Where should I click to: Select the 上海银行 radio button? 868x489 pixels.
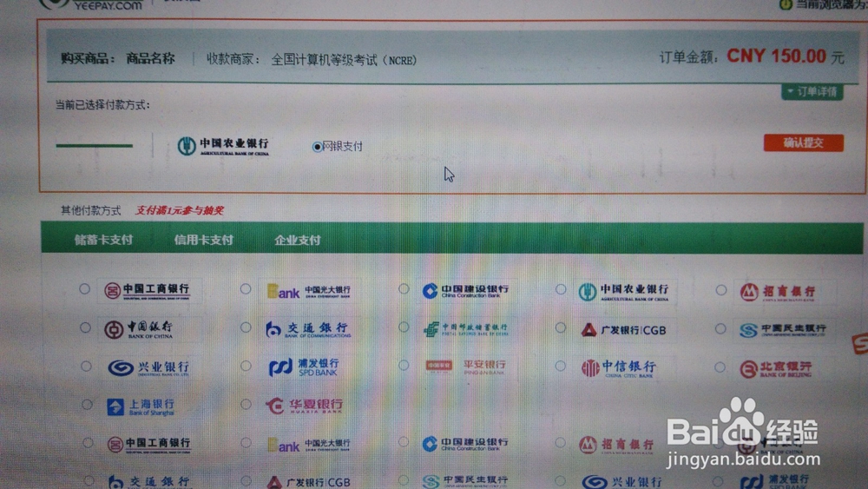pos(87,405)
